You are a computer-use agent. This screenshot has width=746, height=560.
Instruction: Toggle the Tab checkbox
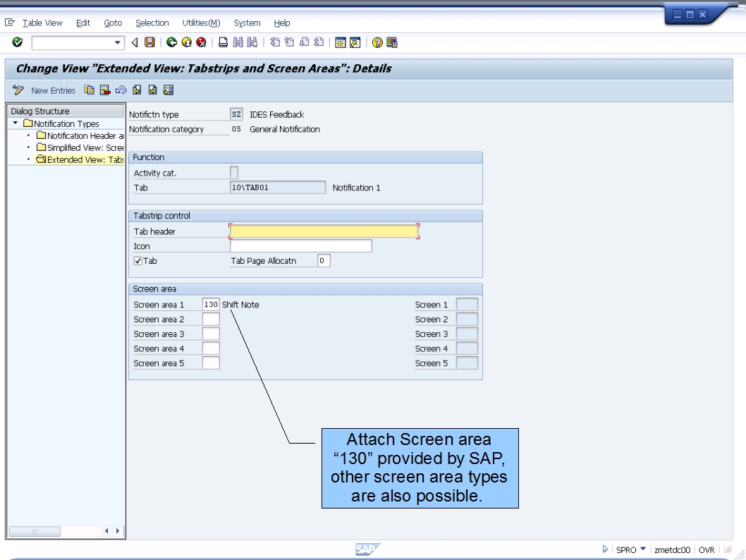(x=138, y=261)
